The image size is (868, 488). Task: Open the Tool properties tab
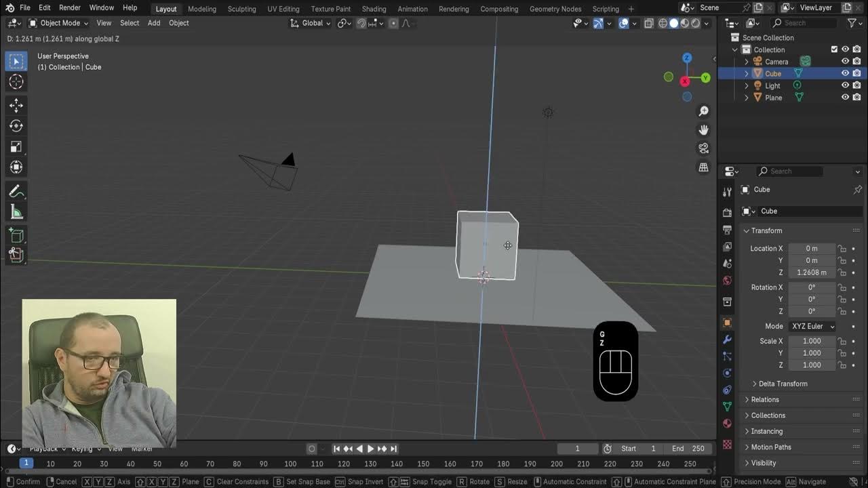727,192
